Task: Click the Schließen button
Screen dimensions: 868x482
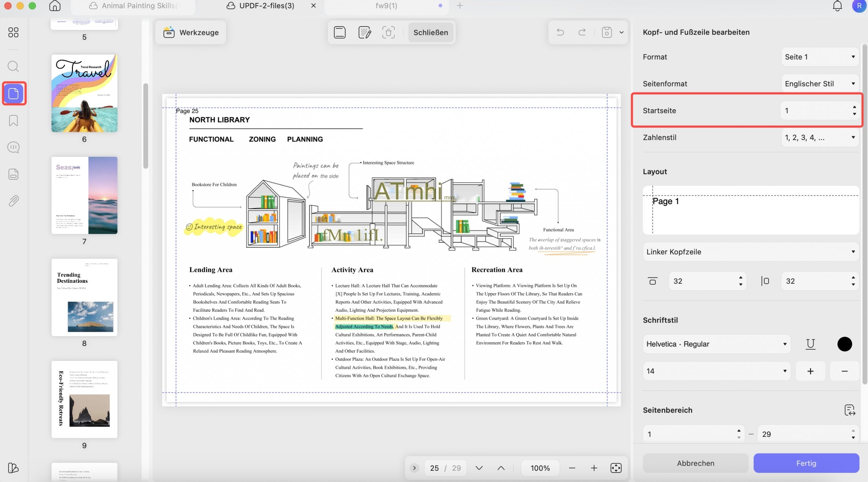Action: point(431,33)
